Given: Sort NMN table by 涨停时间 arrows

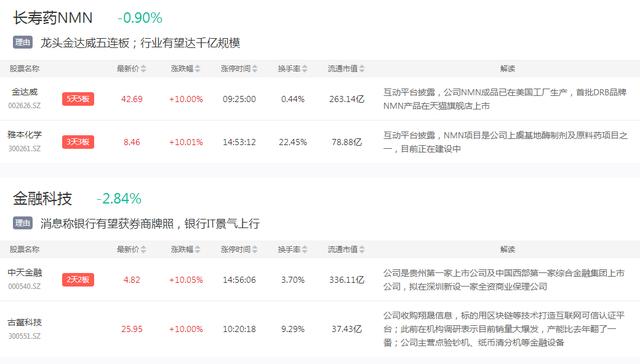Looking at the screenshot, I should tap(255, 69).
